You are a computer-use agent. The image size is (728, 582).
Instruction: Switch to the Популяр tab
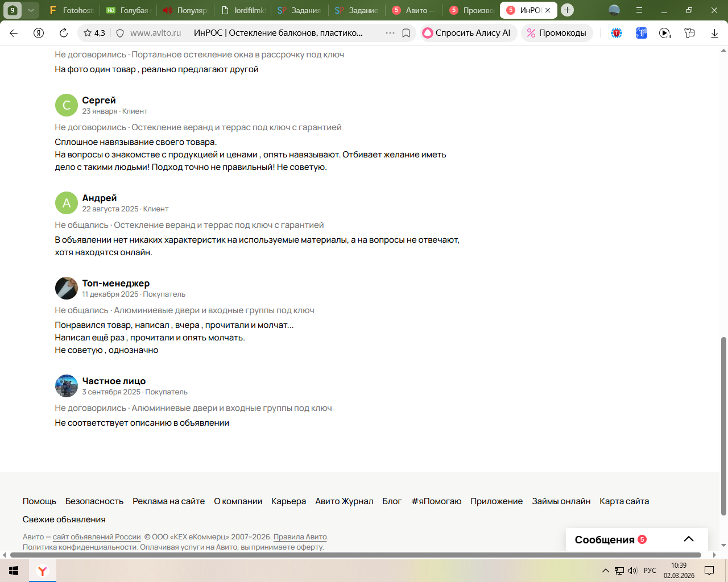[185, 10]
